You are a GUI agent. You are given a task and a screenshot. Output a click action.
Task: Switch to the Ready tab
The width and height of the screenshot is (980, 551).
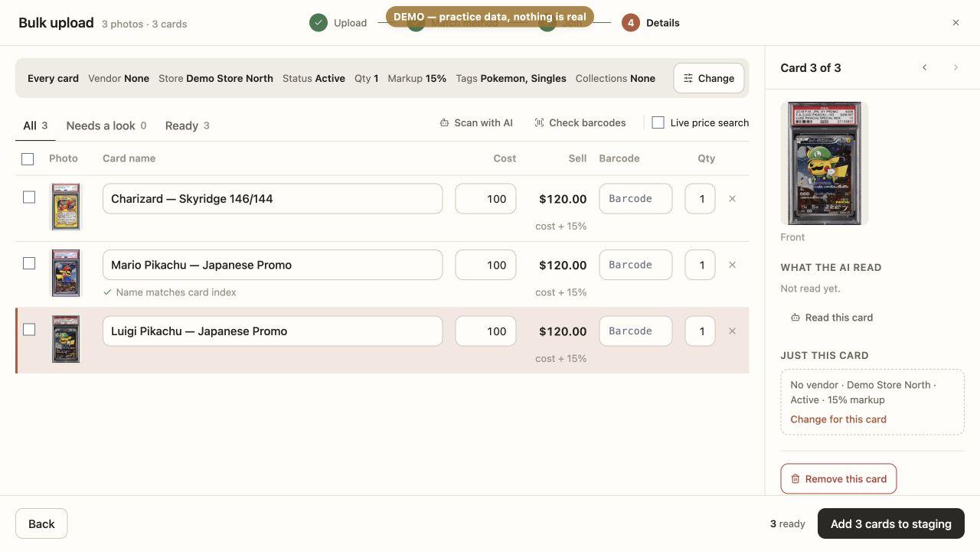tap(188, 126)
